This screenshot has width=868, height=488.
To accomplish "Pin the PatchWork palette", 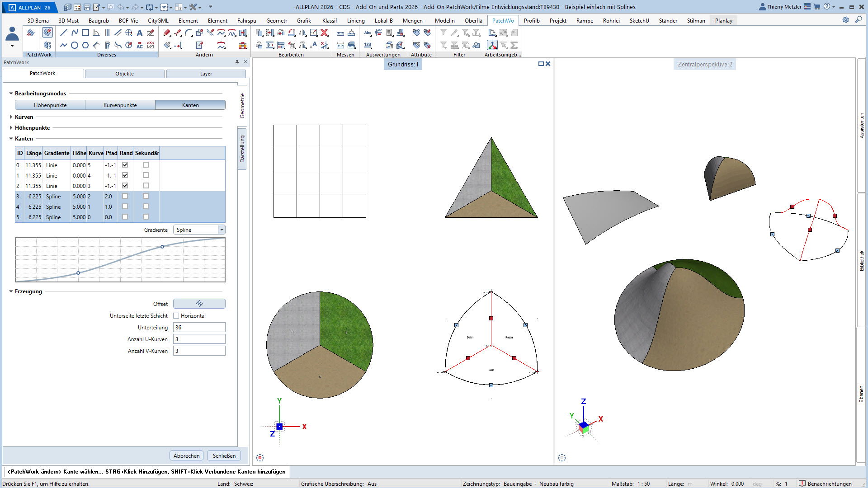I will click(x=237, y=62).
